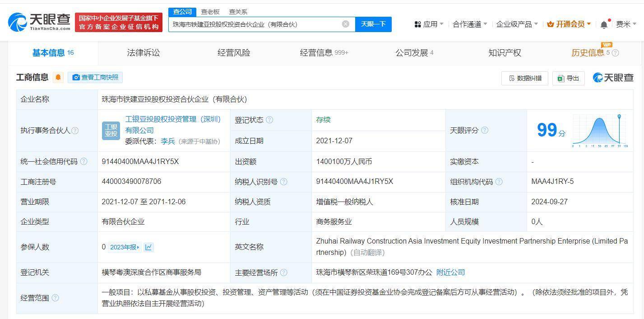
Task: Click the 企业名称 value in the table
Action: 174,99
